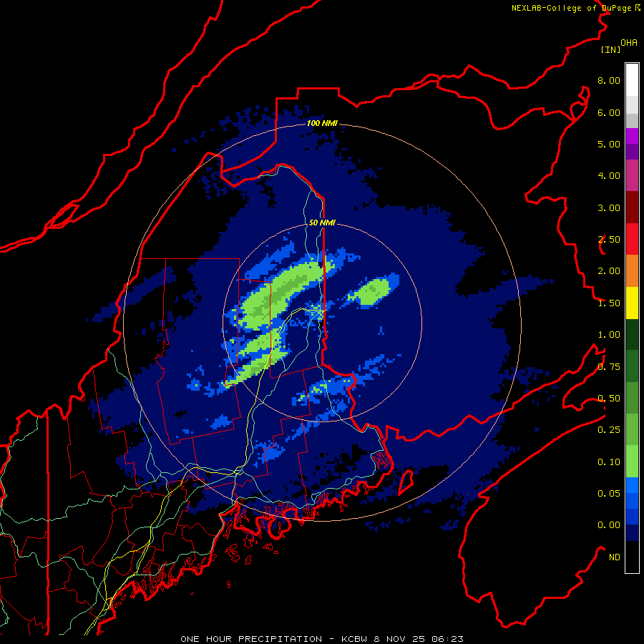Select the 2.50 legend value
The image size is (644, 644).
point(609,240)
